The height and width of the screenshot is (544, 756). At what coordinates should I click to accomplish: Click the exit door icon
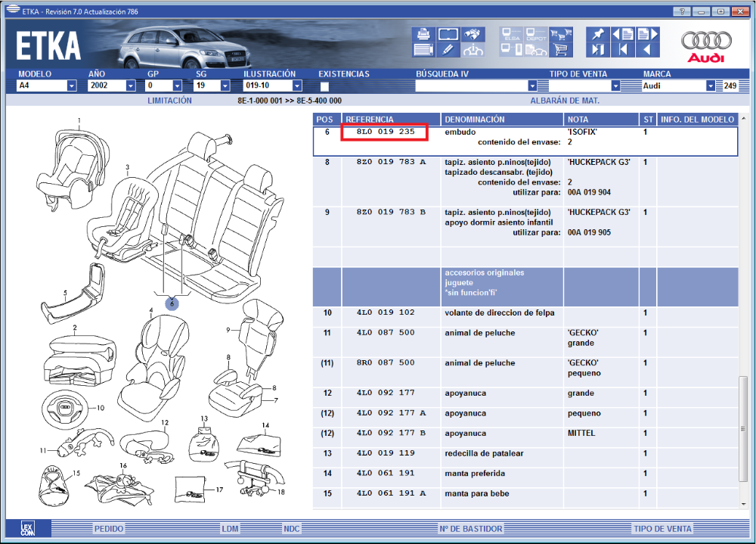(x=598, y=49)
